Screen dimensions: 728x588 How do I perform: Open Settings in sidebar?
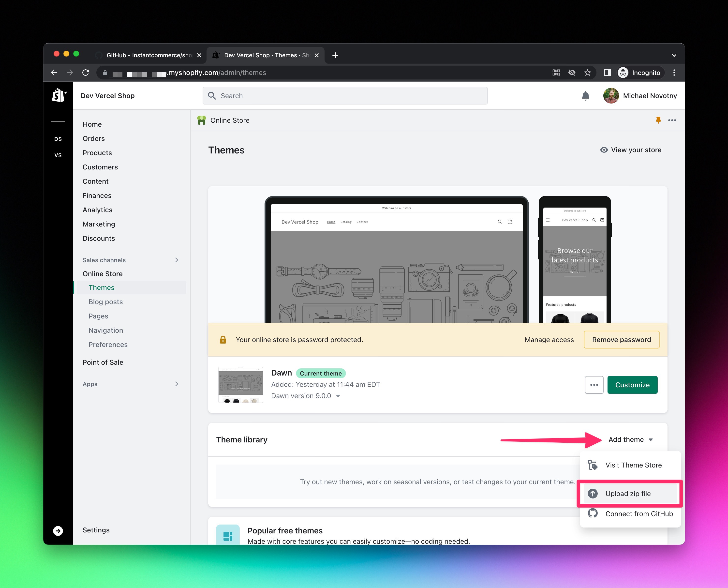point(96,530)
